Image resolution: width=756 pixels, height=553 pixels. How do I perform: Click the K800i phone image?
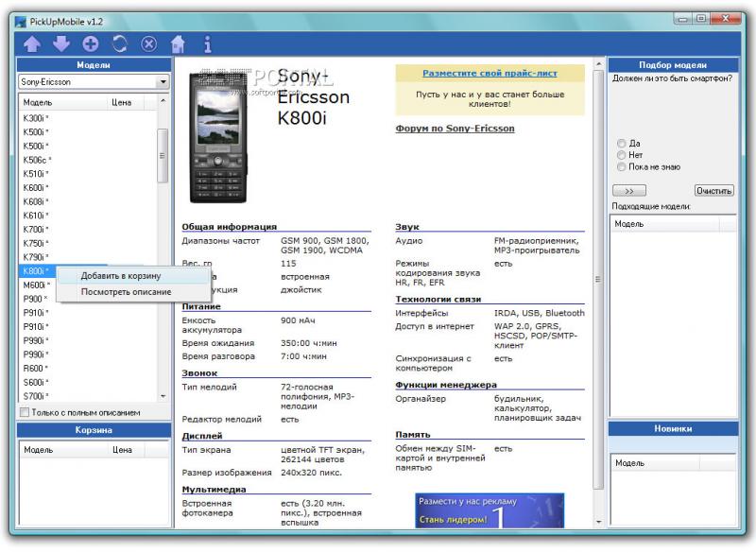219,137
